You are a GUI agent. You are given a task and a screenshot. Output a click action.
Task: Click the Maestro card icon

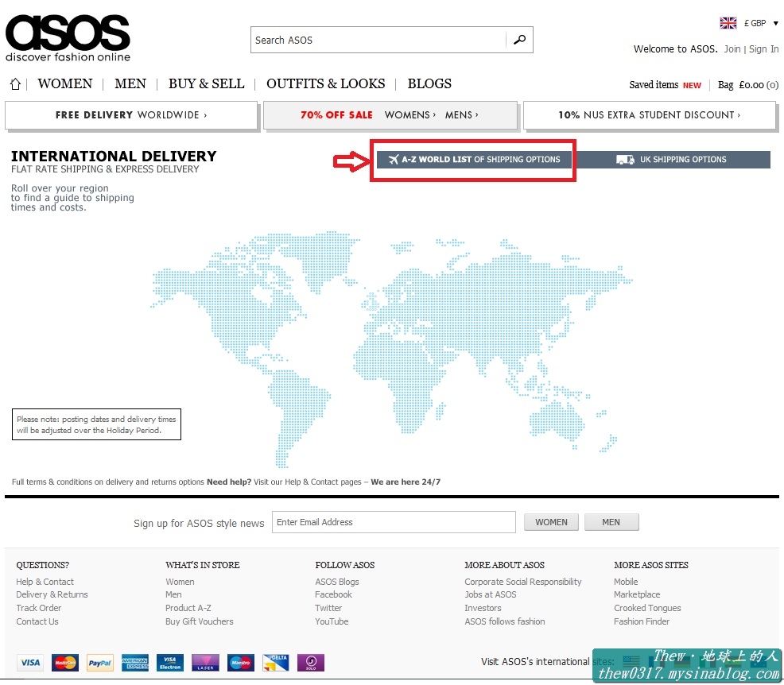[240, 663]
